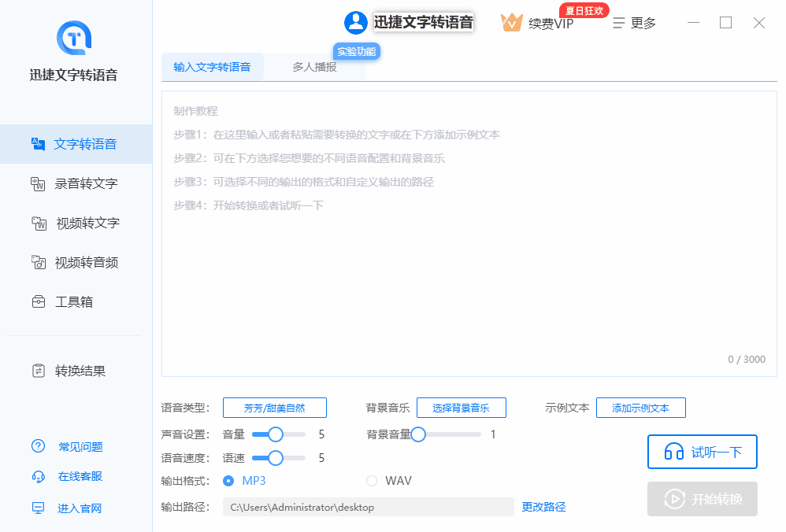786x532 pixels.
Task: Click the user avatar icon in title bar
Action: click(356, 23)
